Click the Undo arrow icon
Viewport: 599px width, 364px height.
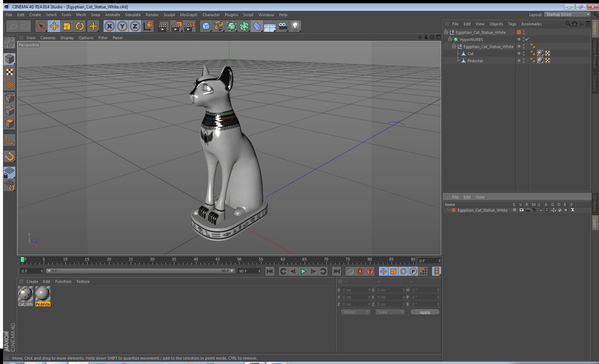coord(12,26)
